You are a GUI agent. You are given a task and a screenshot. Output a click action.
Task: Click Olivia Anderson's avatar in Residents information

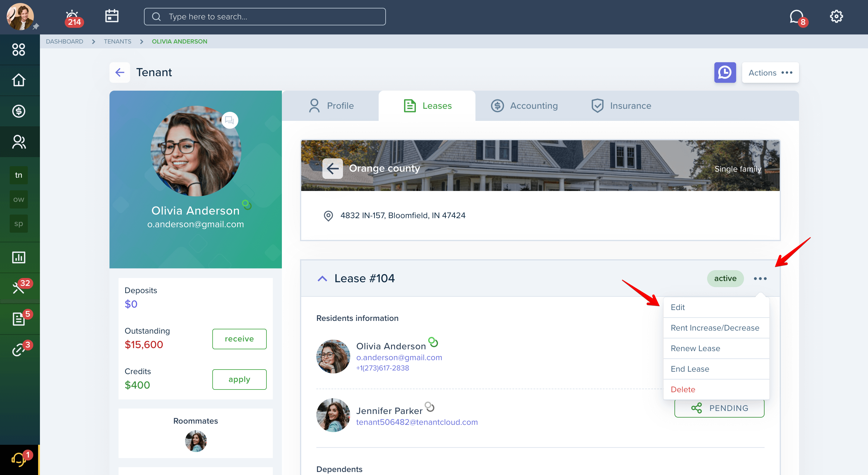[x=333, y=356]
